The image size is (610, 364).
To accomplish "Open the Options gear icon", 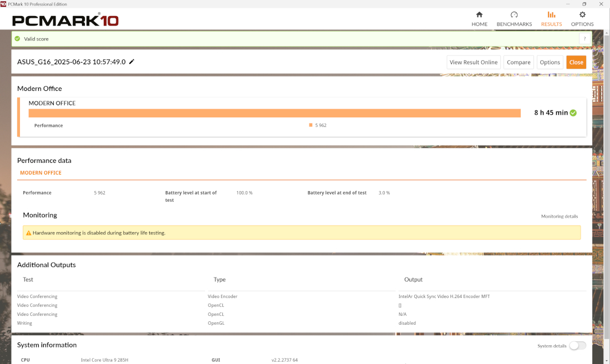I will pyautogui.click(x=582, y=15).
